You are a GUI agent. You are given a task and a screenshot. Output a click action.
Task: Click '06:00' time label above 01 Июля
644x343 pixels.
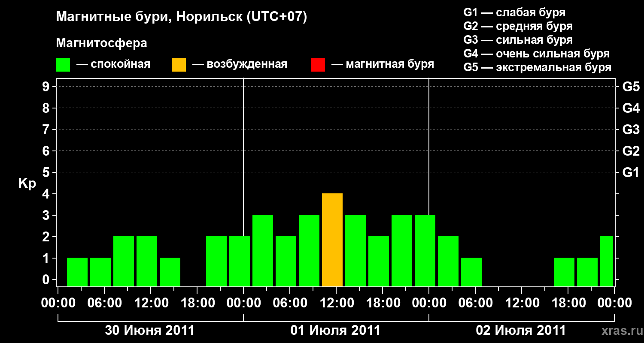click(290, 303)
